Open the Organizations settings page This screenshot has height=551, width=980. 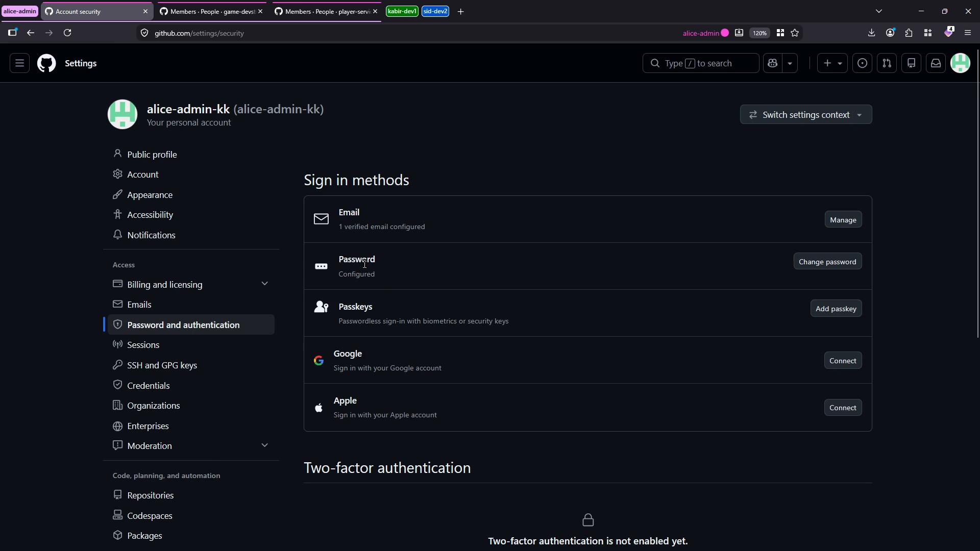click(x=191, y=406)
